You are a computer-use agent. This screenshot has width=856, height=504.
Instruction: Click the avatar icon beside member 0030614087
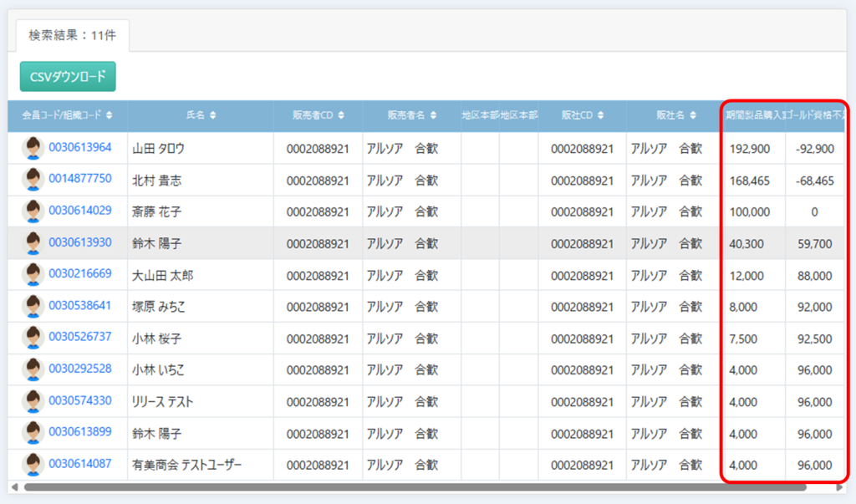click(33, 465)
